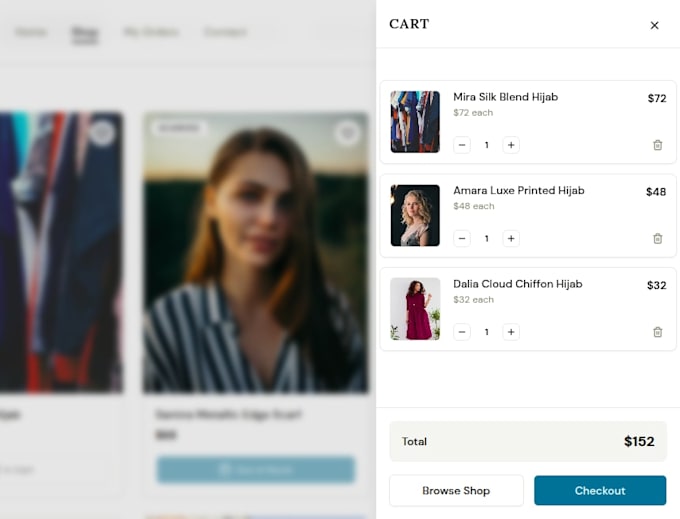The width and height of the screenshot is (680, 519).
Task: Remove Dalia Cloud Chiffon Hijab via its trash icon
Action: click(x=657, y=332)
